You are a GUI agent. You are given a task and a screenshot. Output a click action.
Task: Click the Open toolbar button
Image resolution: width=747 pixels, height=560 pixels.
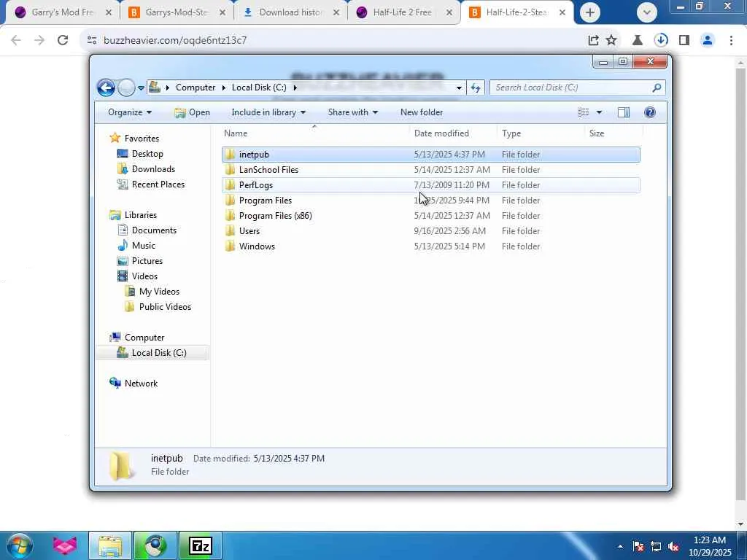(x=193, y=112)
